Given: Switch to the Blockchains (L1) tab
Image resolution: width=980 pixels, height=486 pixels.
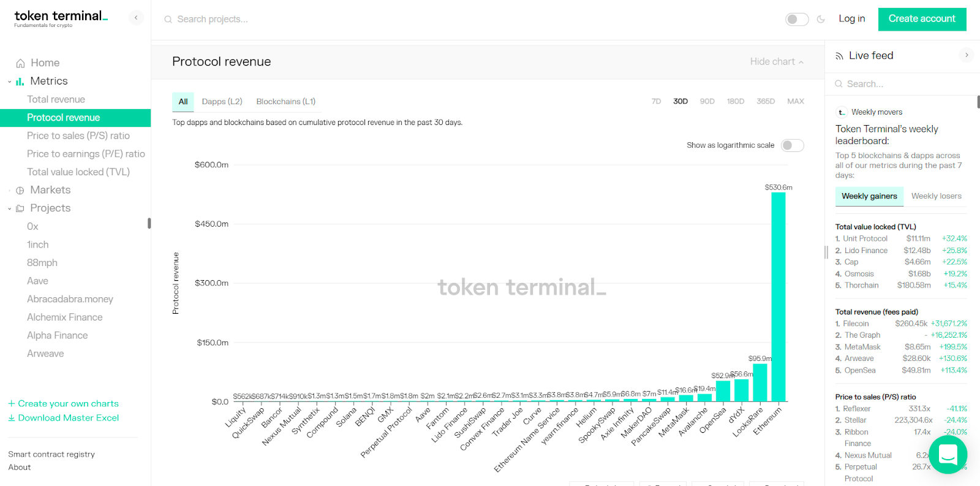Looking at the screenshot, I should (x=285, y=102).
